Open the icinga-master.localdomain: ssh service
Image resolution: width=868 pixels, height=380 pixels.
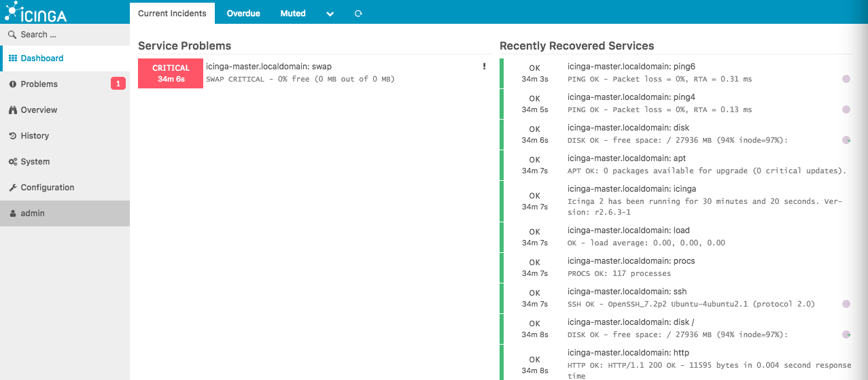627,291
